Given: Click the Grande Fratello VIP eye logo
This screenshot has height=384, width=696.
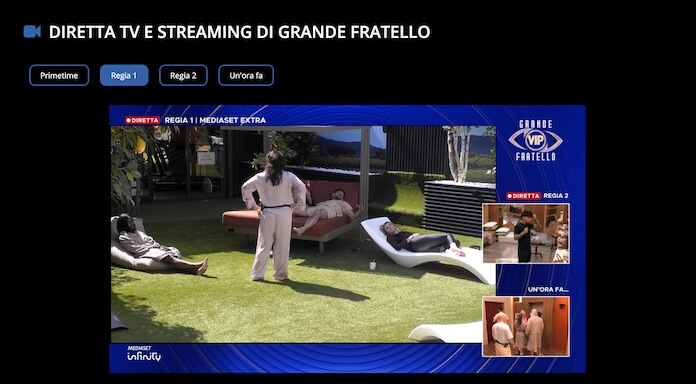Looking at the screenshot, I should click(x=535, y=140).
